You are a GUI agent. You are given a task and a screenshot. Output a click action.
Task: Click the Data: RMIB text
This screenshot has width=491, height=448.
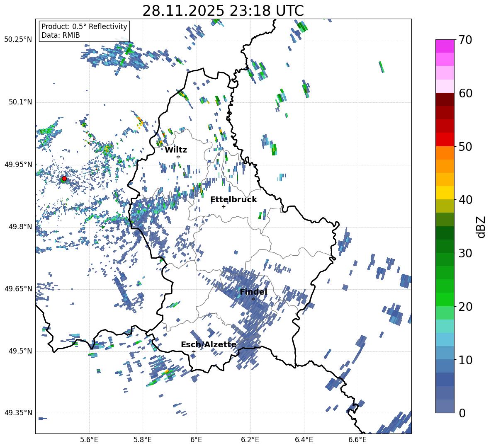[61, 35]
